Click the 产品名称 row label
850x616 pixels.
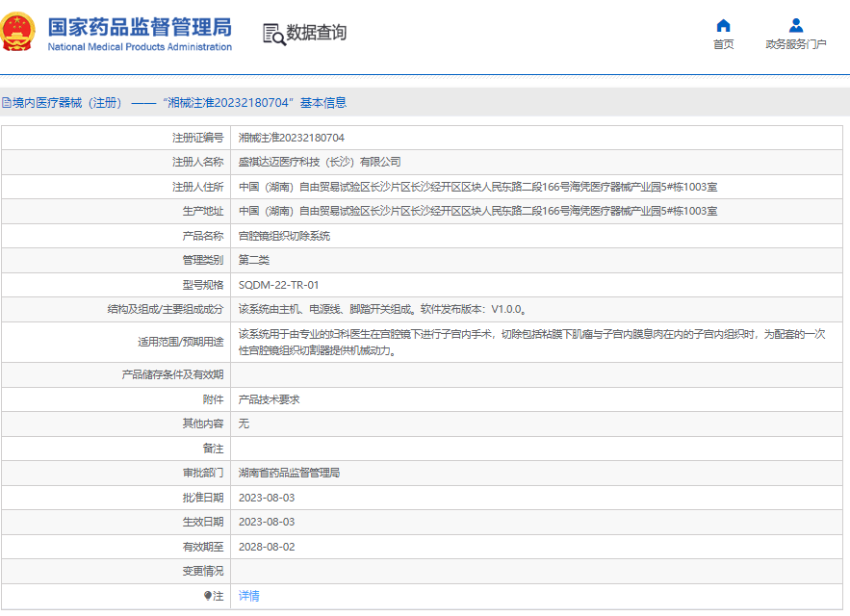point(203,236)
